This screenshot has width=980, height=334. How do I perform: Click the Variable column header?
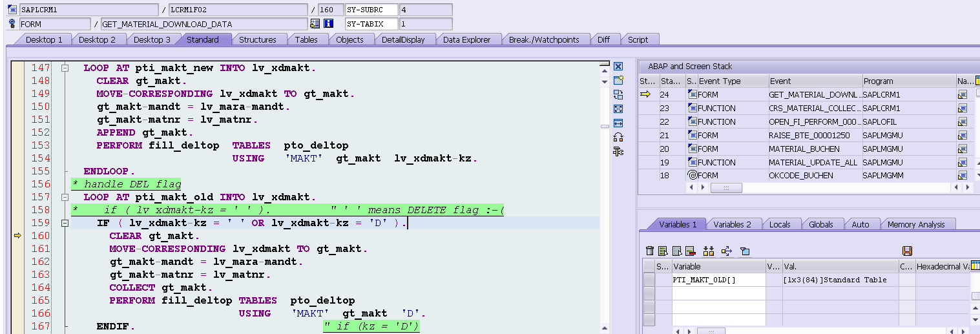coord(718,266)
